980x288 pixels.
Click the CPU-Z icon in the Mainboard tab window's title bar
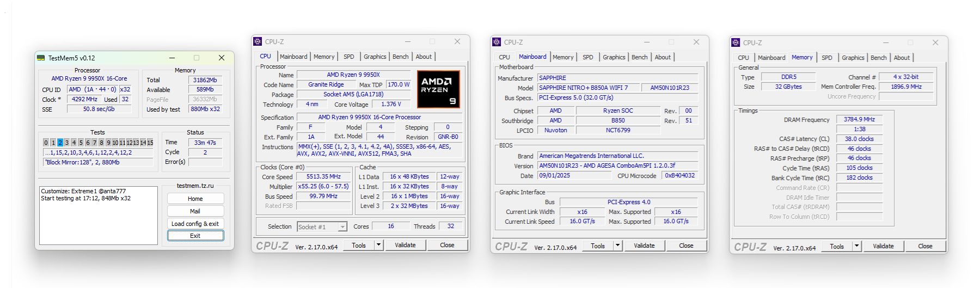pos(497,42)
